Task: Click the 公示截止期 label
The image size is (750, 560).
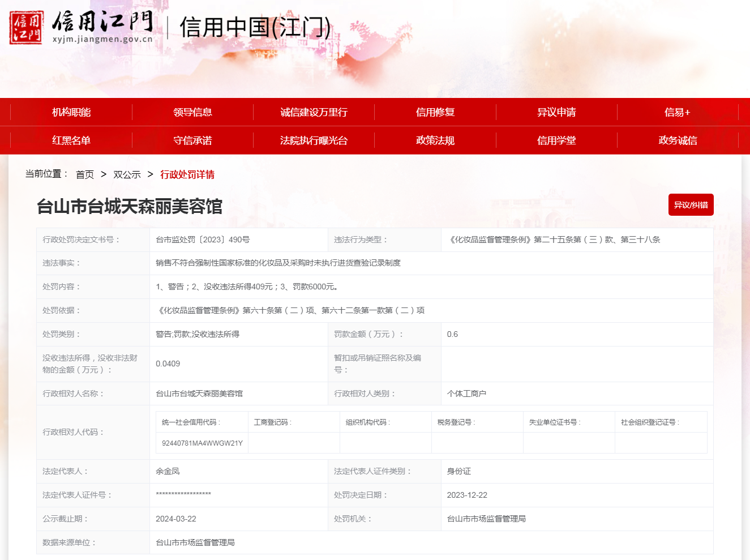Action: click(66, 519)
